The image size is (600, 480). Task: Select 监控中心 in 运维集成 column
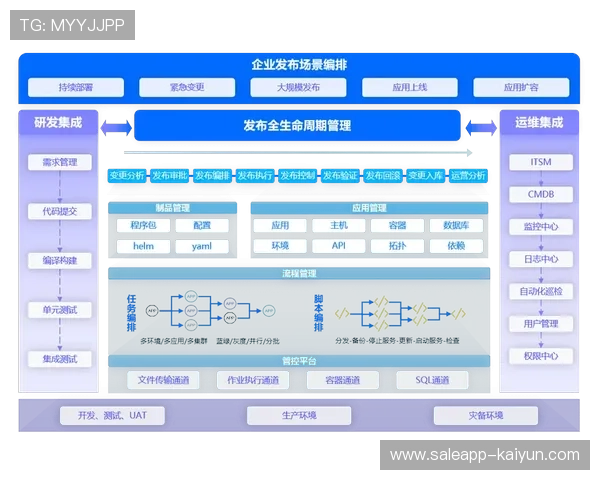541,227
